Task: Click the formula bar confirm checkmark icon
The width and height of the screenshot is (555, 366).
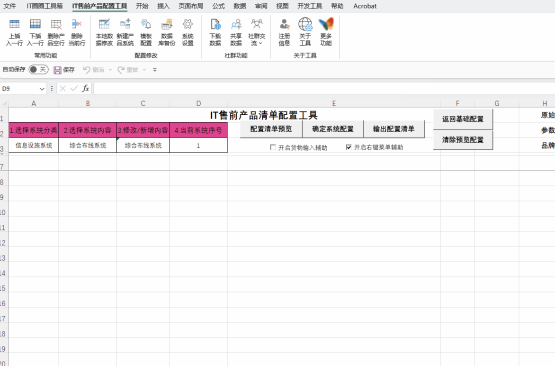Action: click(x=74, y=88)
